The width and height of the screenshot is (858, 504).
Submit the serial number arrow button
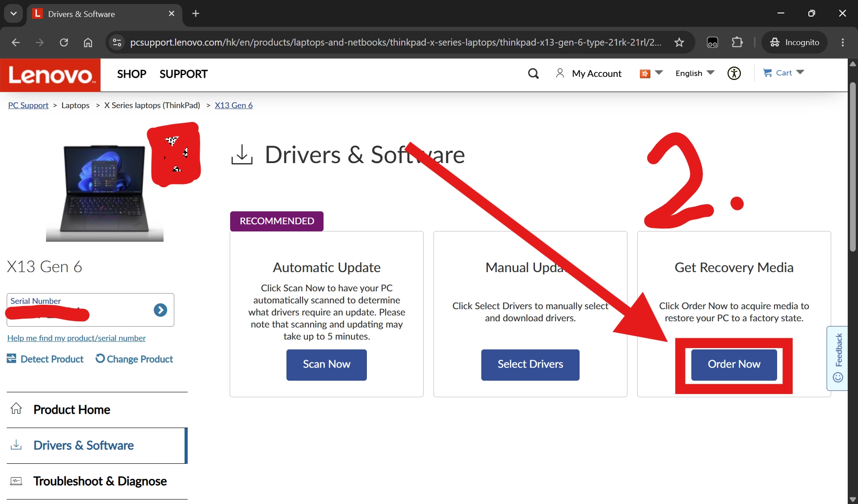(x=160, y=310)
